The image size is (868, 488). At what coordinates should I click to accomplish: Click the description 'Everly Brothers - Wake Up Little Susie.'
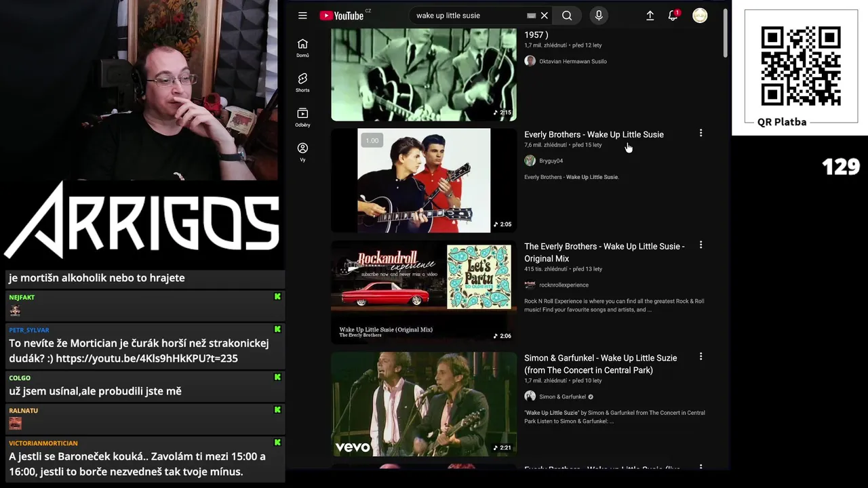coord(572,178)
